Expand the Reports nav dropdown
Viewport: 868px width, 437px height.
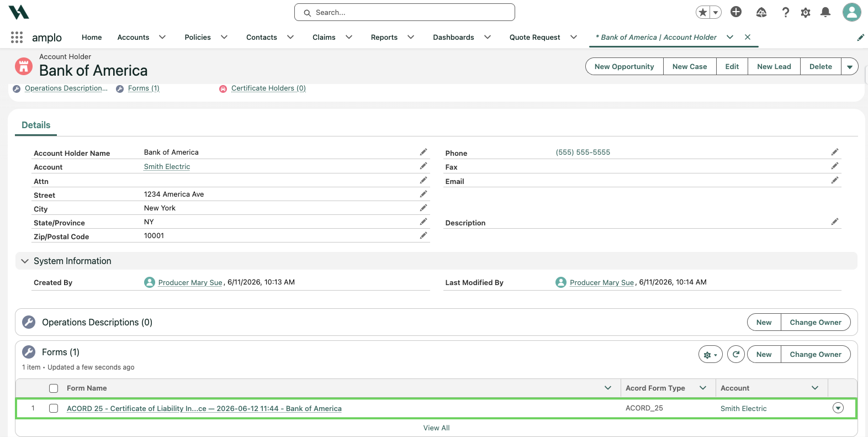click(x=411, y=37)
